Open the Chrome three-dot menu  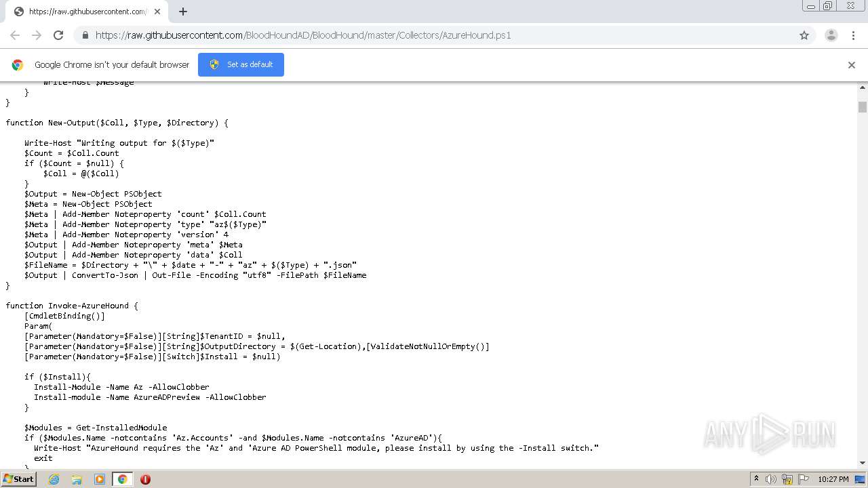(x=853, y=35)
